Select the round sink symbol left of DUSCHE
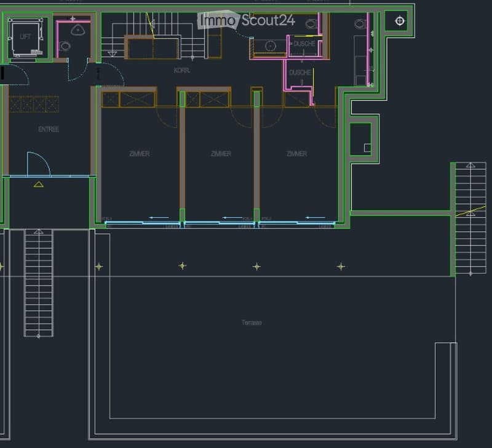Screen dimensions: 492x448 [270, 46]
